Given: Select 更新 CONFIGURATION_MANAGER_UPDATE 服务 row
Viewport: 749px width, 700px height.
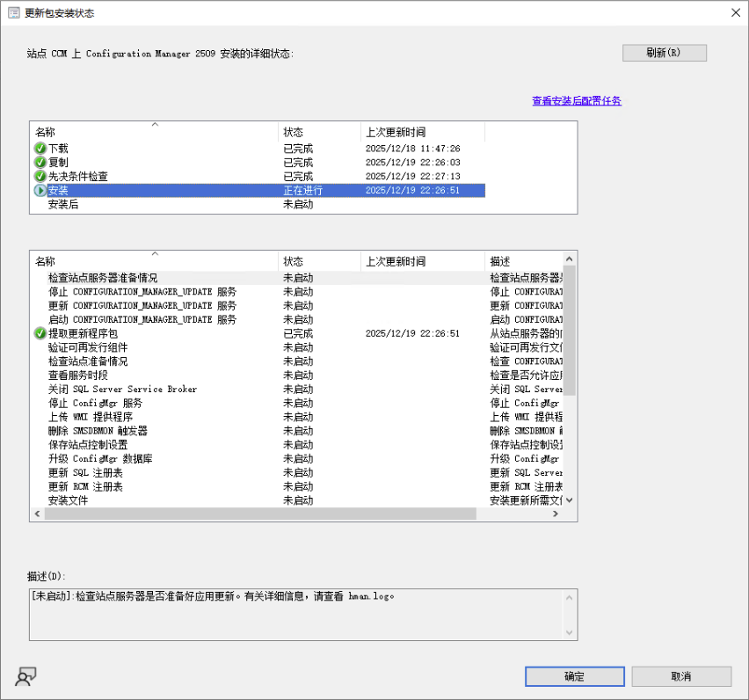Looking at the screenshot, I should 297,305.
